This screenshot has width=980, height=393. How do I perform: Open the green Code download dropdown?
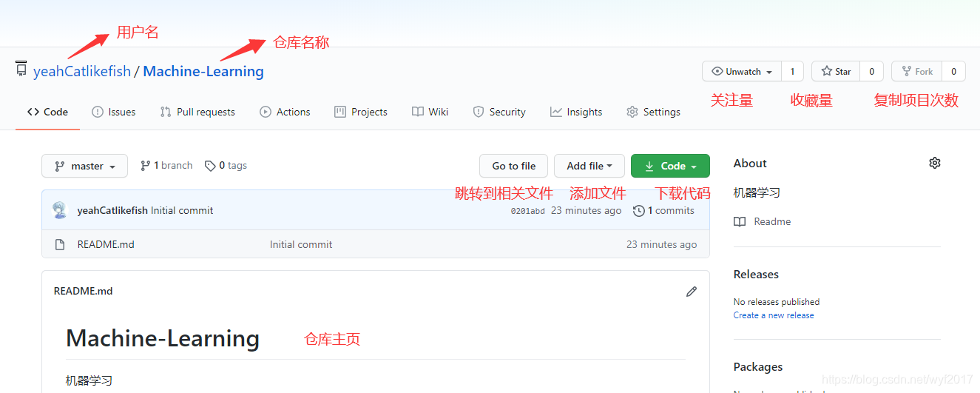[x=670, y=166]
